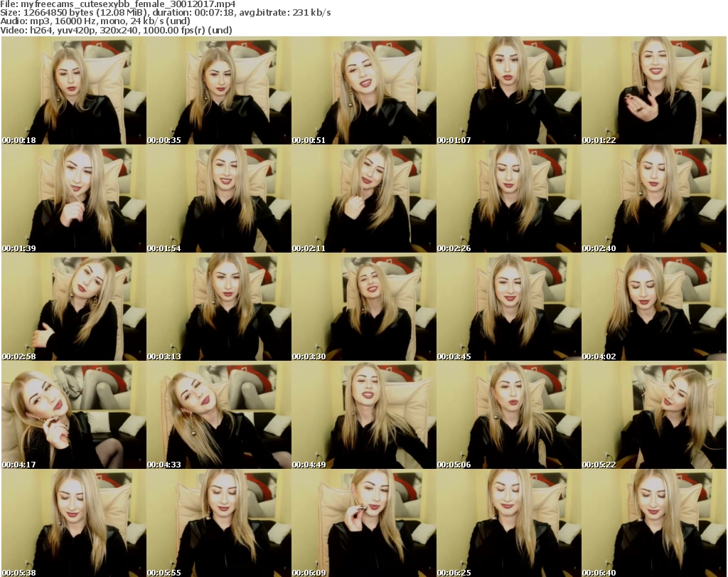728x577 pixels.
Task: Select the thumbnail timestamped 00:02:11
Action: point(363,198)
